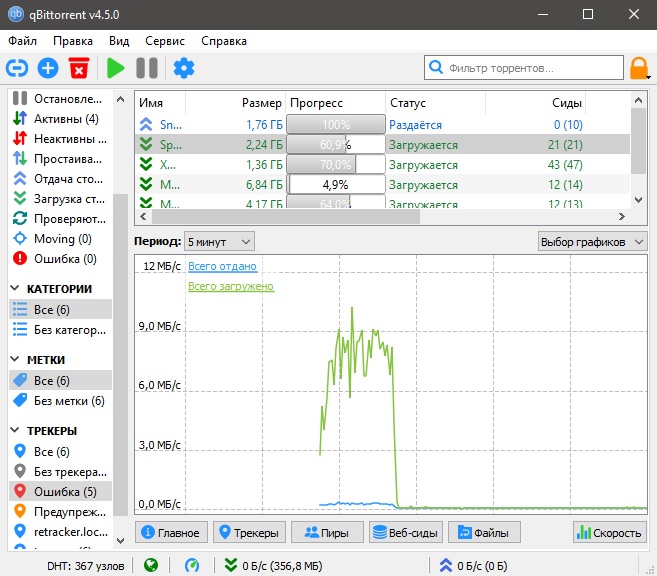Click the Трекеры tab button
The height and width of the screenshot is (576, 657).
250,533
